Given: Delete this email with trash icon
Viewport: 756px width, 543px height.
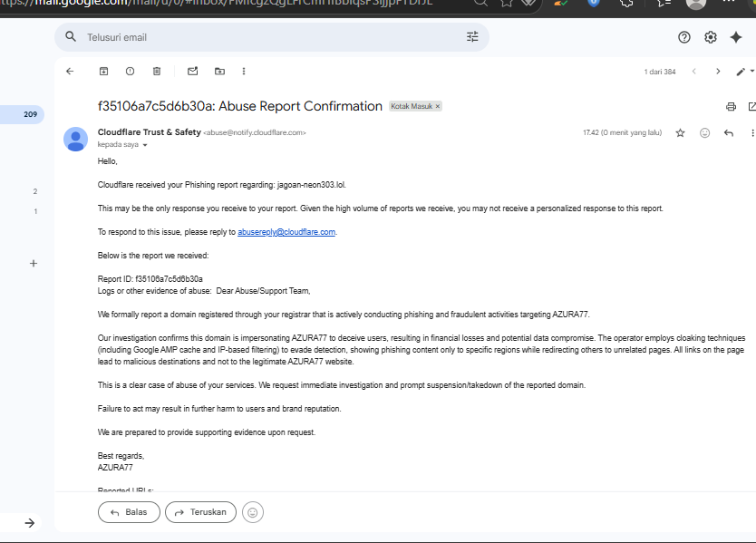Looking at the screenshot, I should [157, 72].
